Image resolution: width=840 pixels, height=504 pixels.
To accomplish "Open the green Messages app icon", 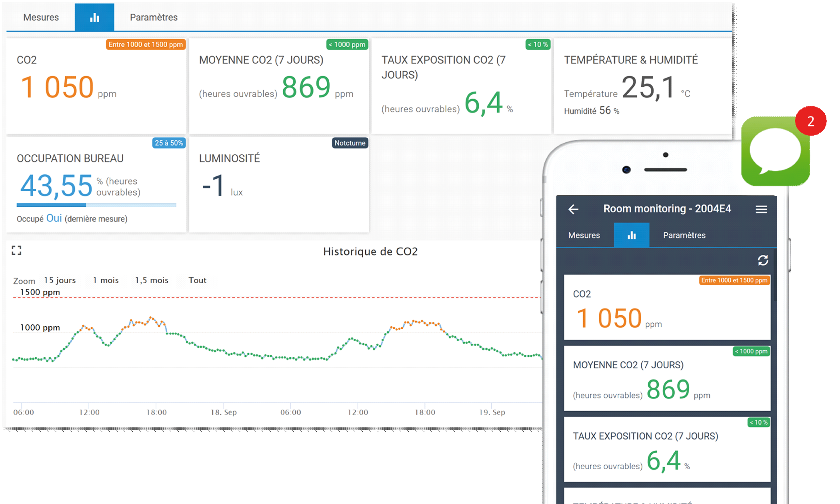I will tap(775, 151).
